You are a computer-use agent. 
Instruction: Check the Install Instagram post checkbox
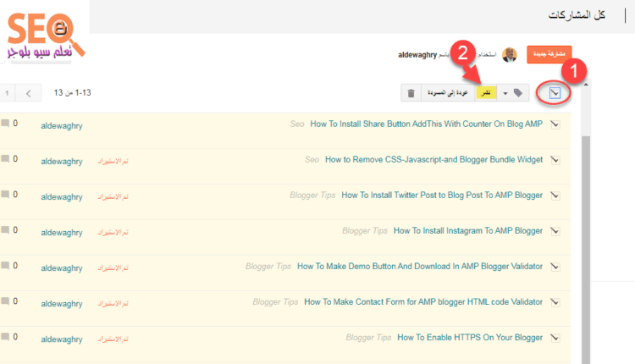555,231
